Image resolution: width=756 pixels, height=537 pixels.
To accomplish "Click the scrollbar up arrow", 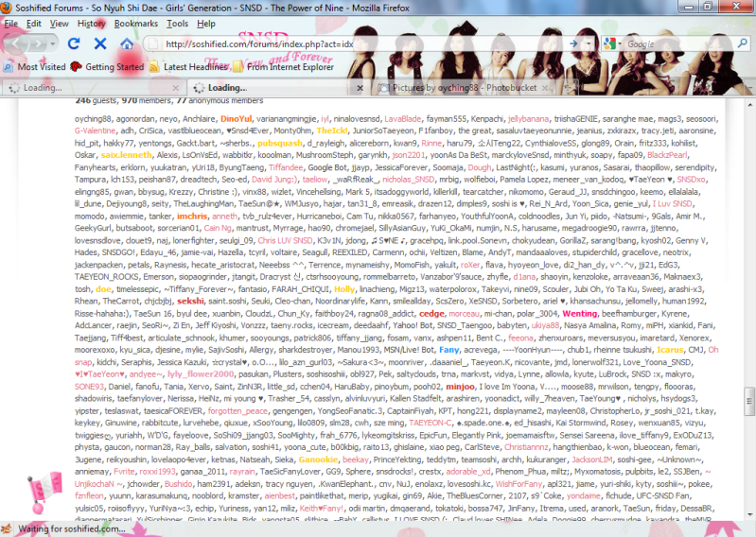I will coord(749,105).
